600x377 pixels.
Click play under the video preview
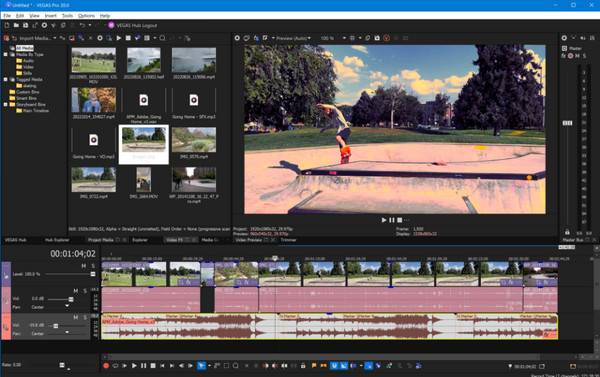tap(384, 220)
